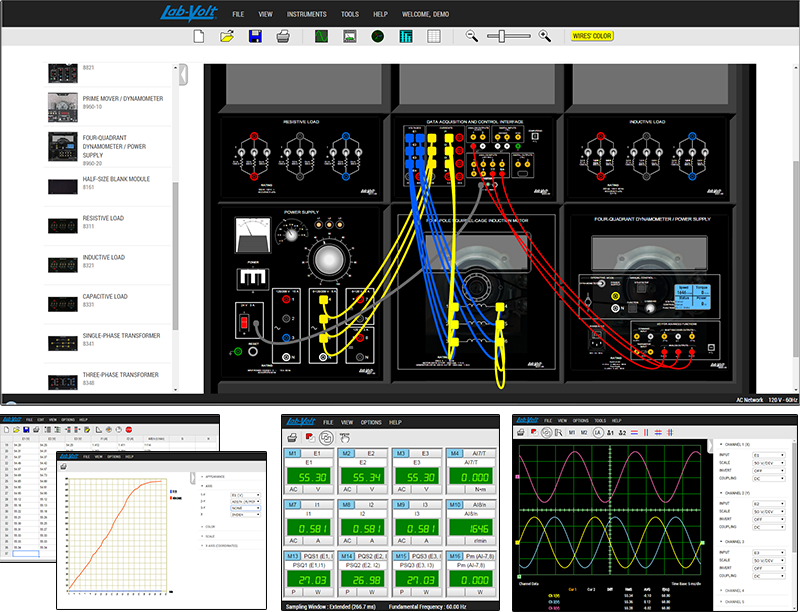The width and height of the screenshot is (800, 612).
Task: Open the Tools menu in main window
Action: (350, 14)
